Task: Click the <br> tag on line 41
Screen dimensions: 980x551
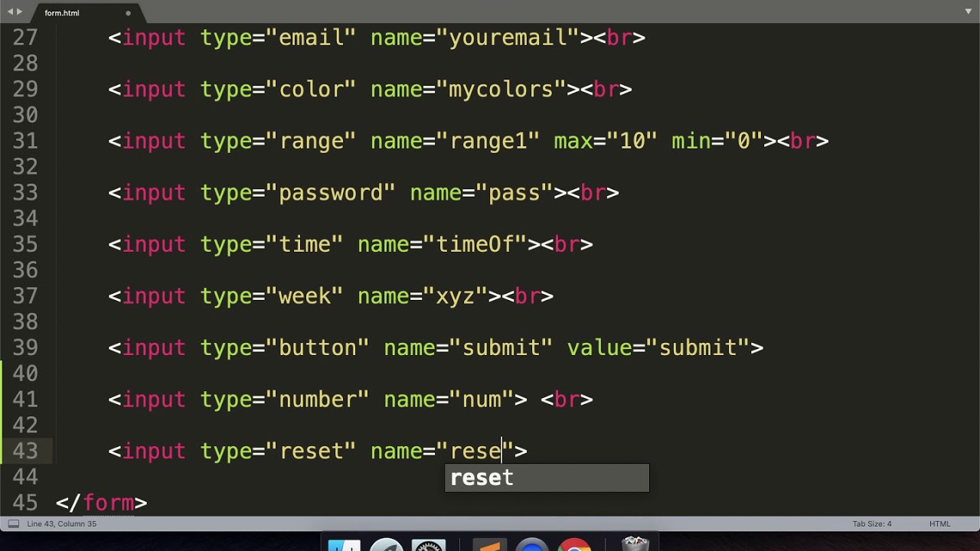Action: [x=567, y=399]
